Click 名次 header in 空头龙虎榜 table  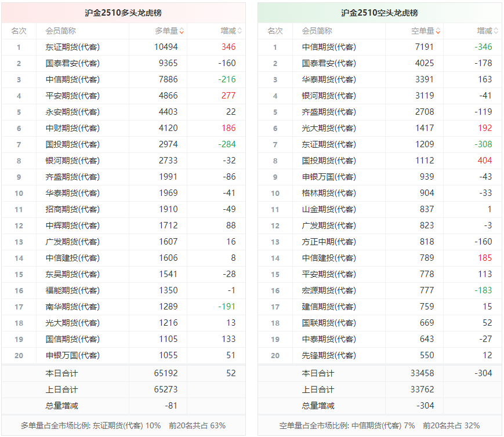[x=275, y=31]
